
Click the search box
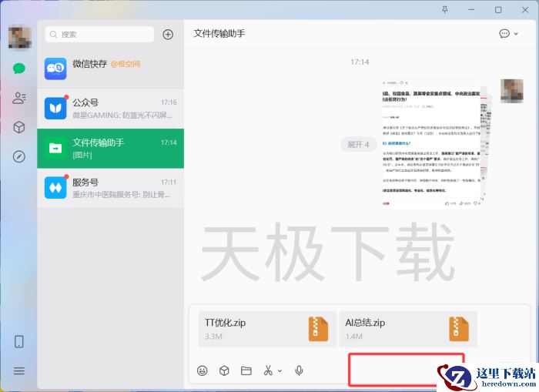(99, 35)
